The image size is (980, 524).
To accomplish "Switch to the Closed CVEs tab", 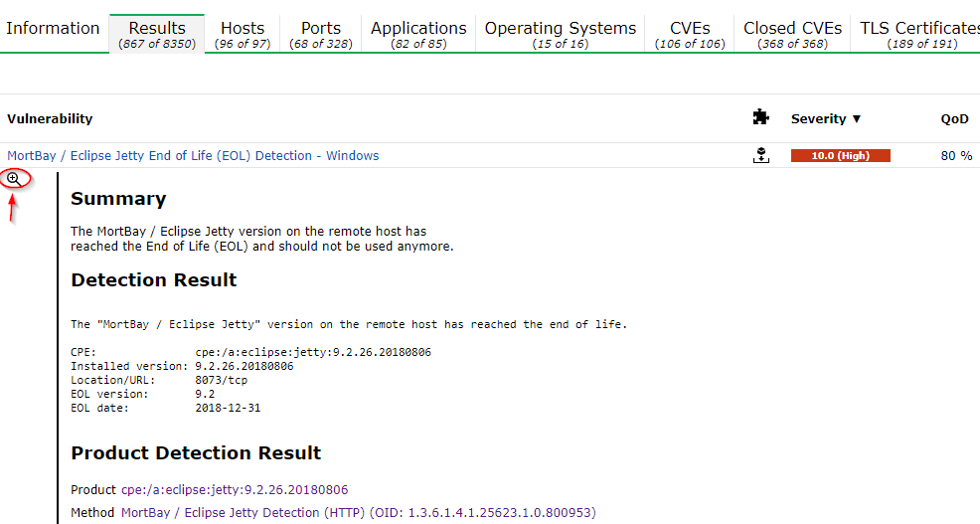I will 792,35.
